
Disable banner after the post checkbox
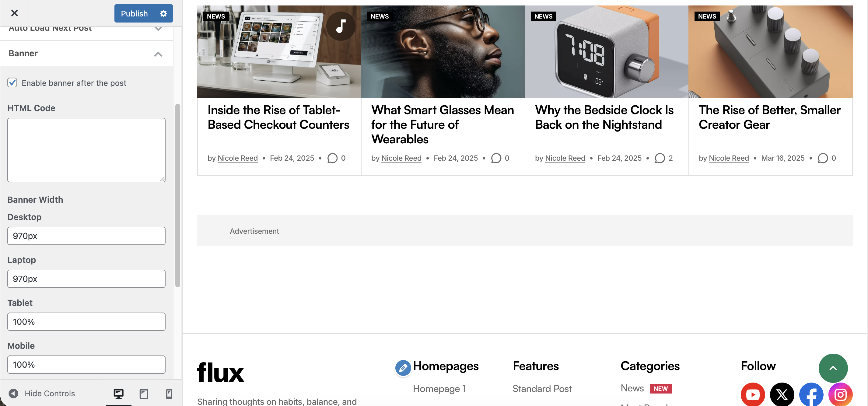(12, 82)
